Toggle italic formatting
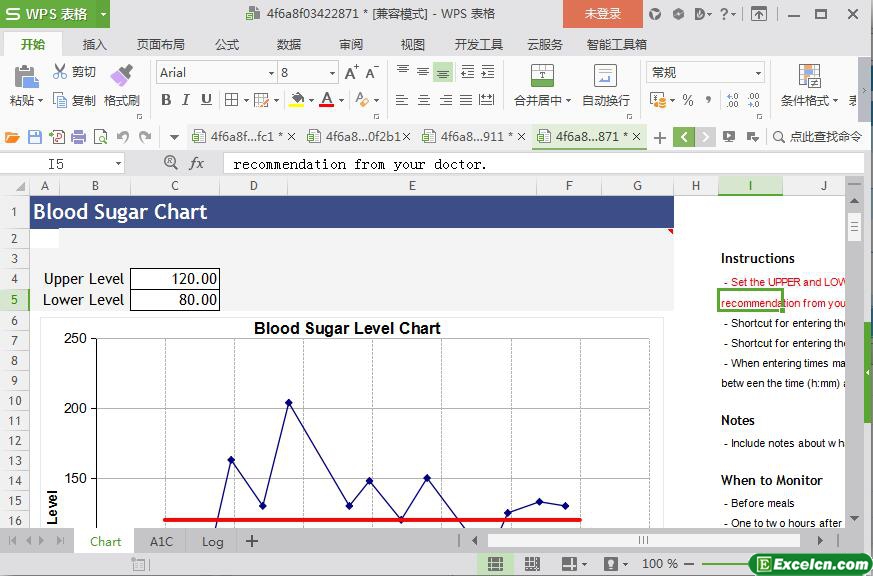The width and height of the screenshot is (873, 576). [186, 100]
